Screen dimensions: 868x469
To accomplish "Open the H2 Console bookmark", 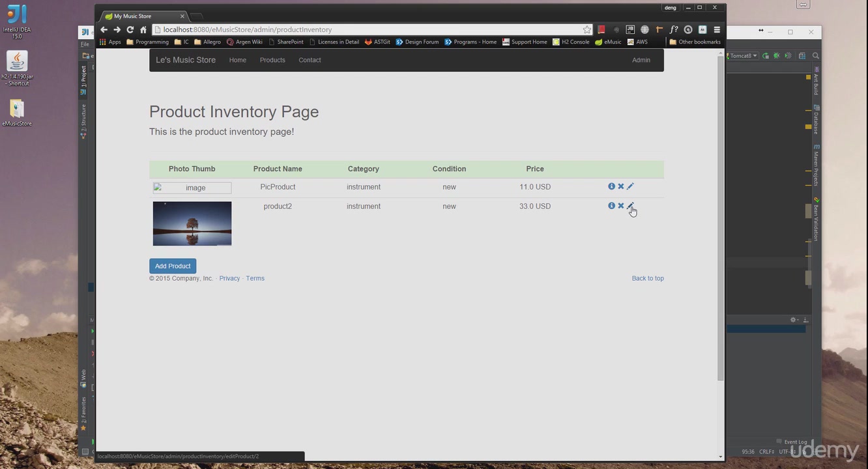I will point(570,42).
